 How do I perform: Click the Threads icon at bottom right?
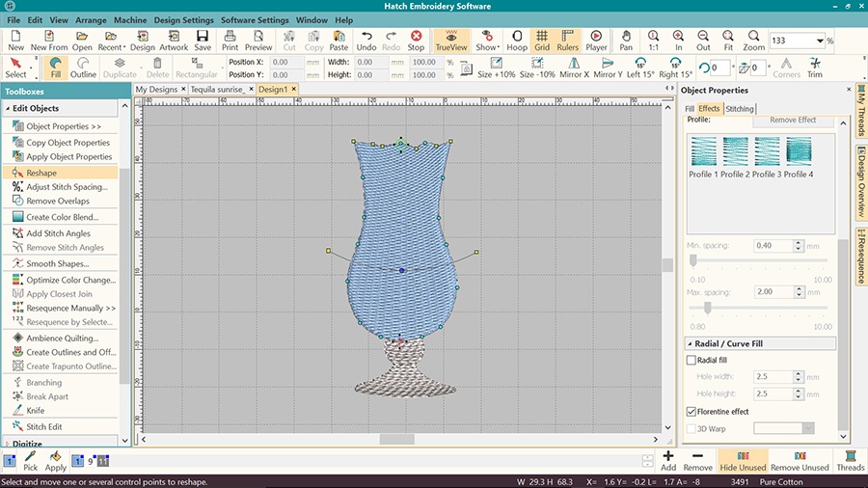[850, 460]
